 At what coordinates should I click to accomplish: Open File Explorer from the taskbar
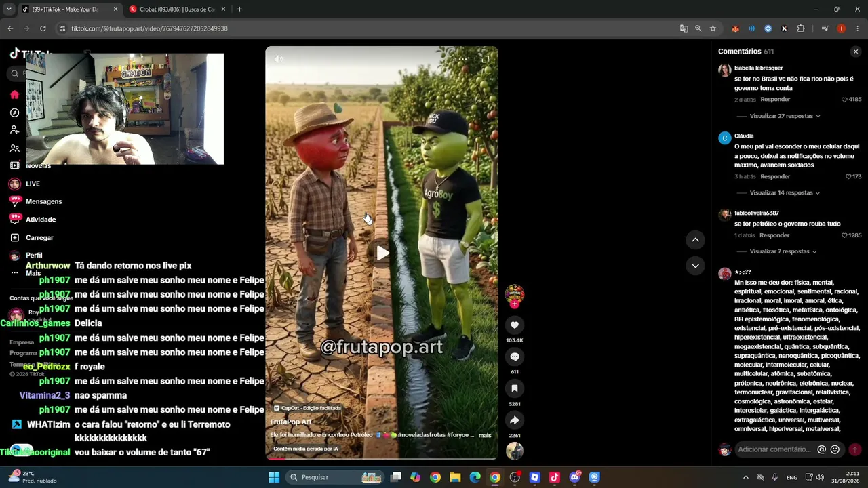[x=455, y=477]
